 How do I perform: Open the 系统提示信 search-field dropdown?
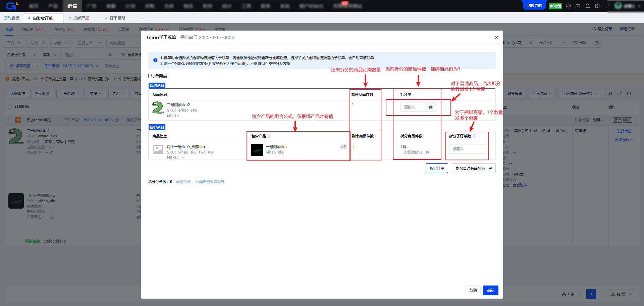(21, 55)
